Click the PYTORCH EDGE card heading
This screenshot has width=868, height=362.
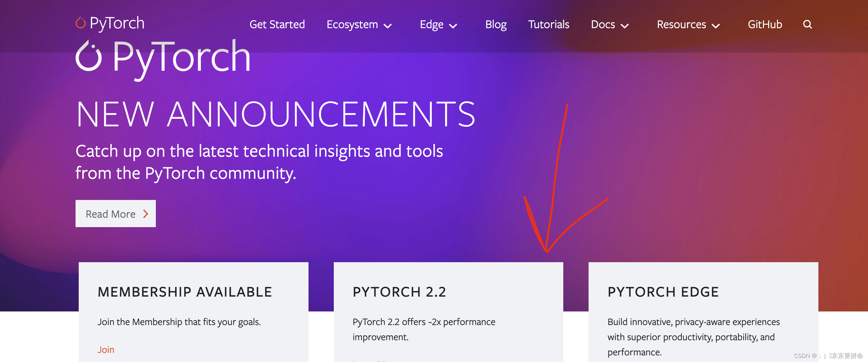(663, 292)
